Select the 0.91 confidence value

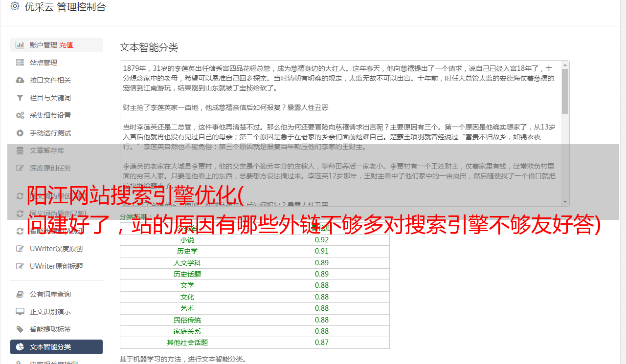pyautogui.click(x=322, y=251)
